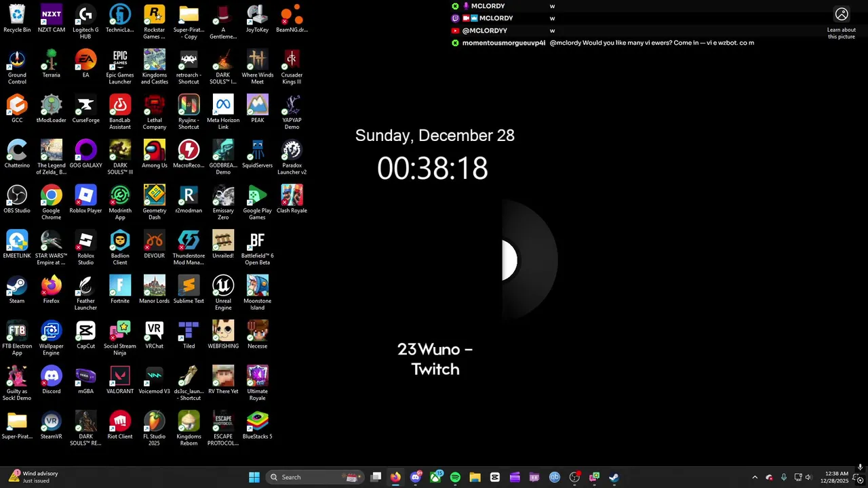Image resolution: width=868 pixels, height=488 pixels.
Task: Open the Wind advisory weather widget
Action: (34, 477)
